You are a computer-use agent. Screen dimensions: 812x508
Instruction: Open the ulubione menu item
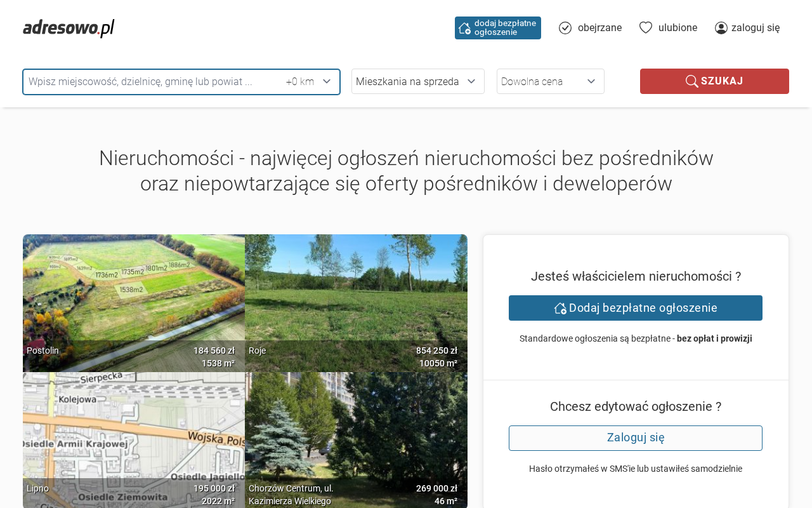pos(678,28)
